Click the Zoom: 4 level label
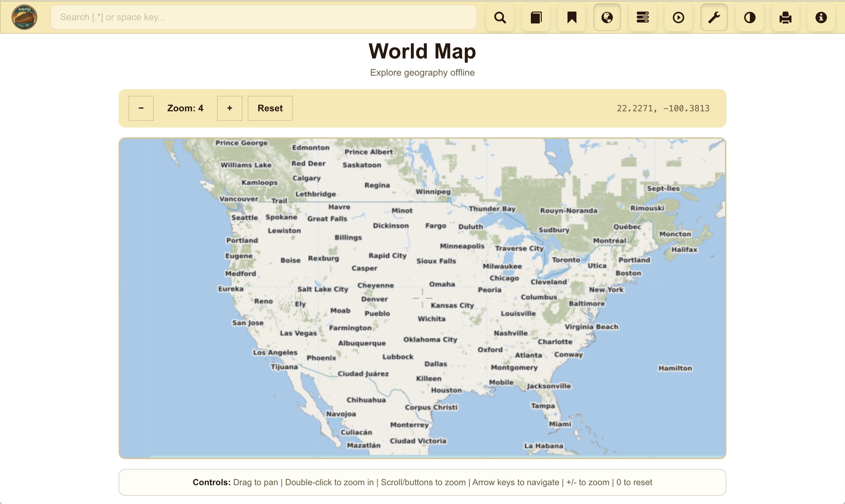 (185, 108)
